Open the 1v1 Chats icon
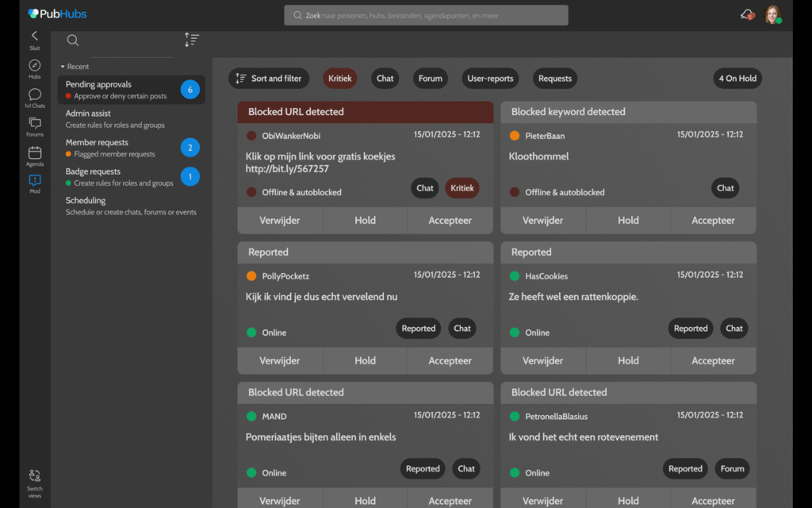Screen dimensions: 812x508 (34, 94)
